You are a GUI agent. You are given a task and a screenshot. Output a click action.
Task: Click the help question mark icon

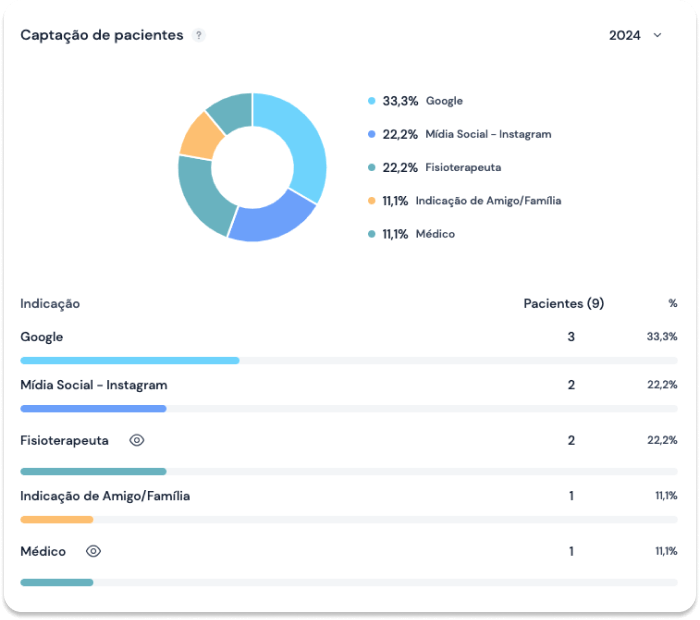(x=199, y=35)
